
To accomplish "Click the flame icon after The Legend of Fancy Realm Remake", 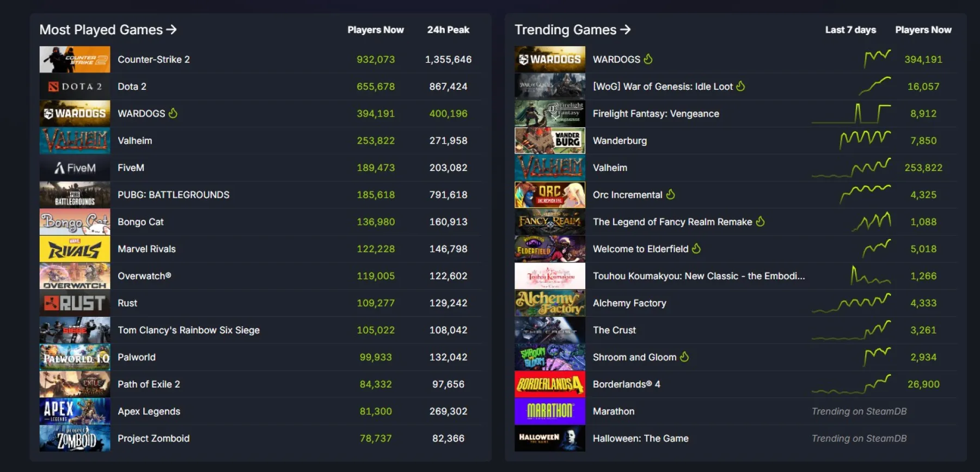I will (x=761, y=222).
